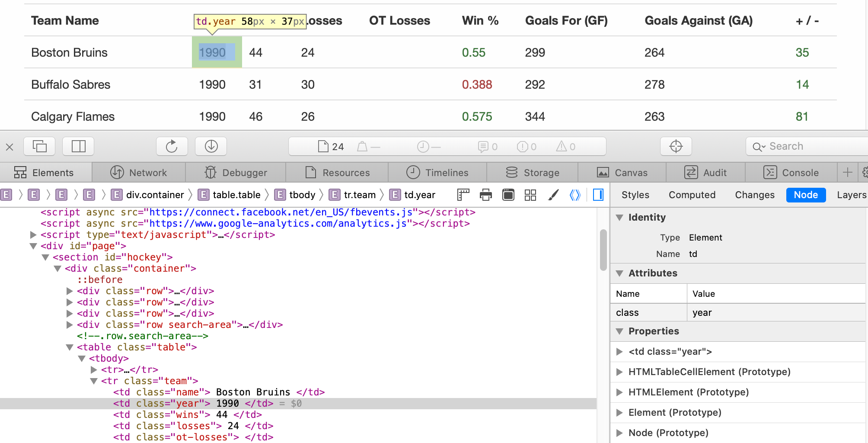868x443 pixels.
Task: Switch to the Styles sidebar tab
Action: 635,195
